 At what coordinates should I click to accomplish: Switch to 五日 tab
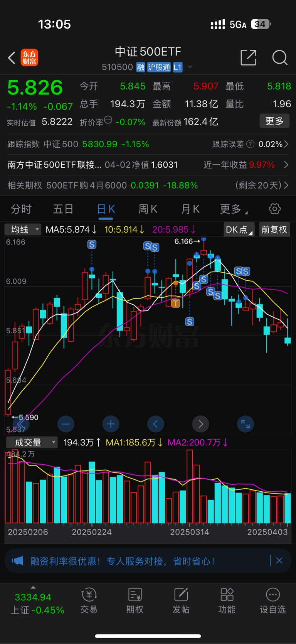click(63, 209)
